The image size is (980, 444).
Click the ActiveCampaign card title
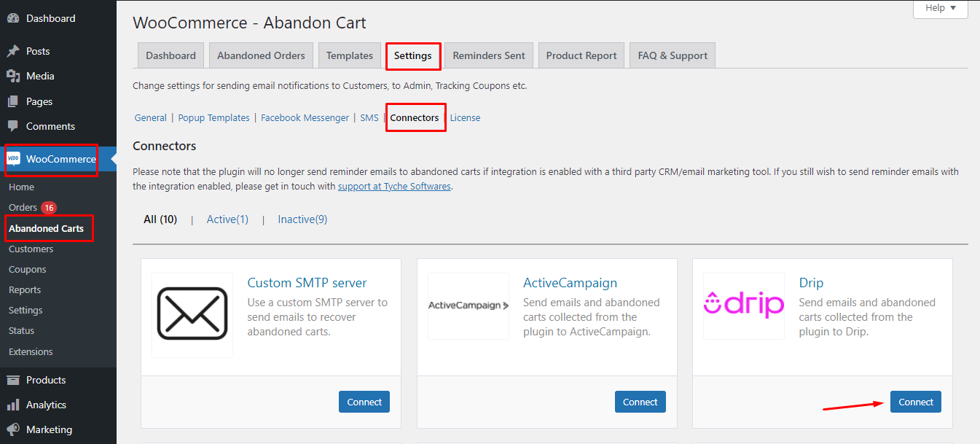tap(570, 283)
